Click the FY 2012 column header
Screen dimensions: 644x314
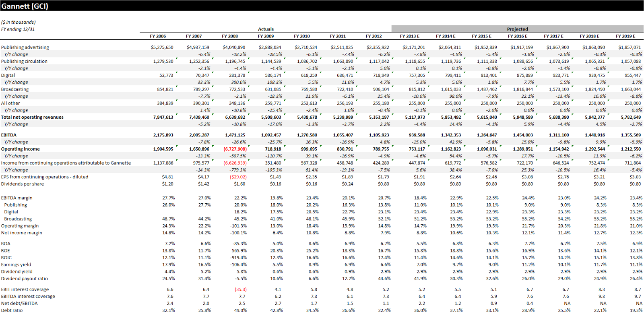point(374,36)
